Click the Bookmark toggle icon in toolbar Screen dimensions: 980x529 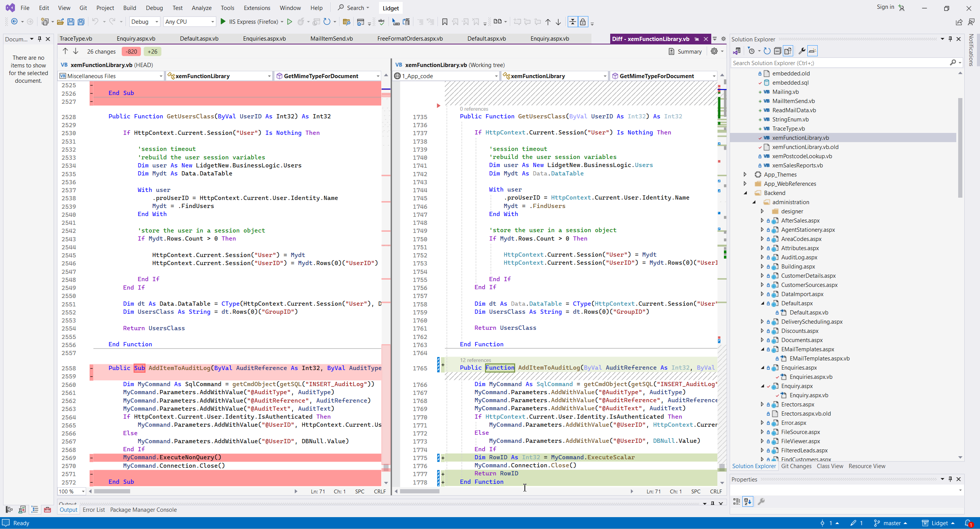click(x=444, y=22)
